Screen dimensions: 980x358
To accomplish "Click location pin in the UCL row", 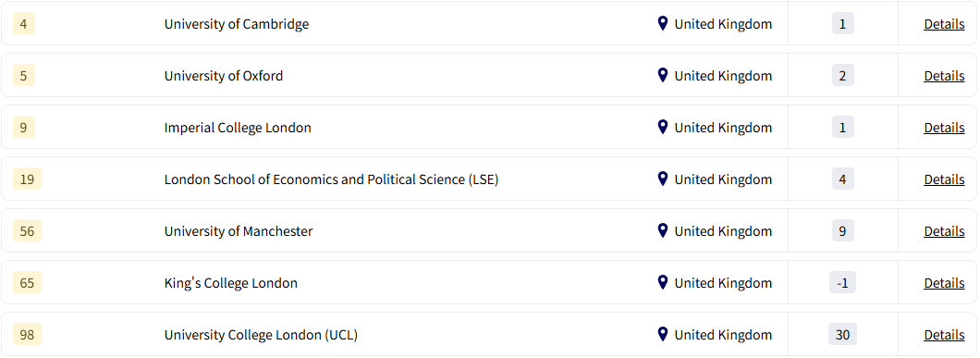I will click(x=663, y=335).
